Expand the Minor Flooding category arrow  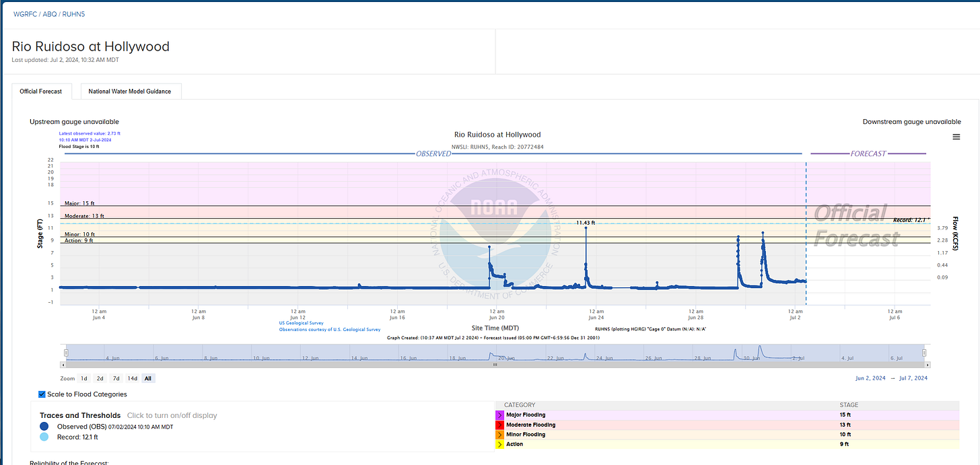click(x=499, y=435)
